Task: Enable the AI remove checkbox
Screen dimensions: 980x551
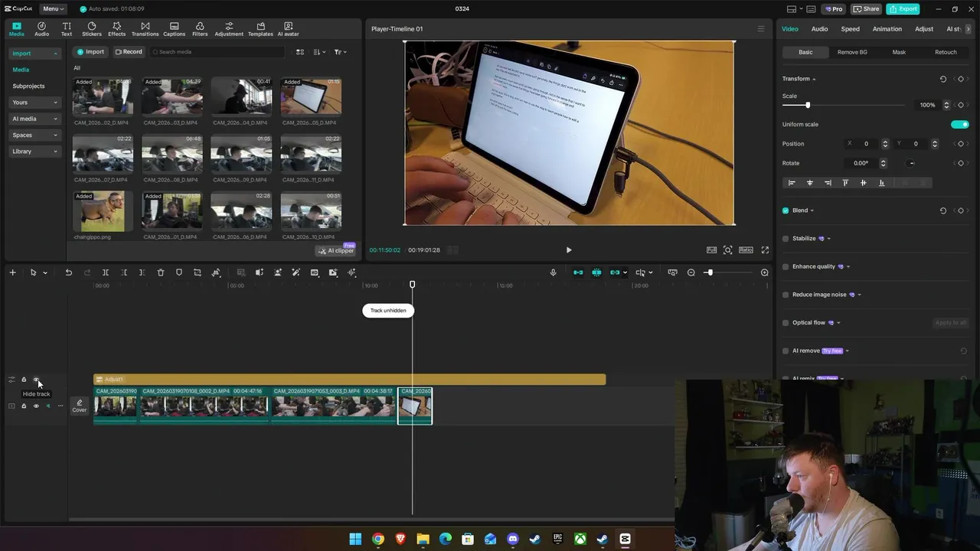Action: click(x=786, y=350)
